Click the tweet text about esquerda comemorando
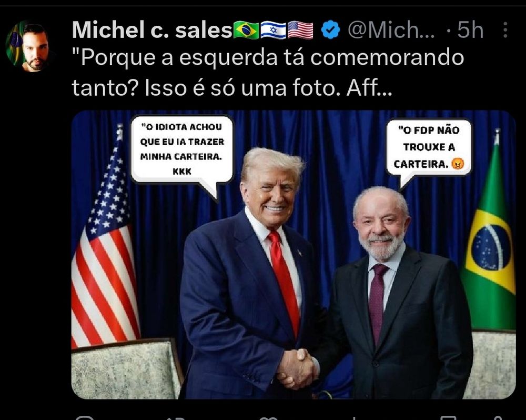 pos(268,73)
